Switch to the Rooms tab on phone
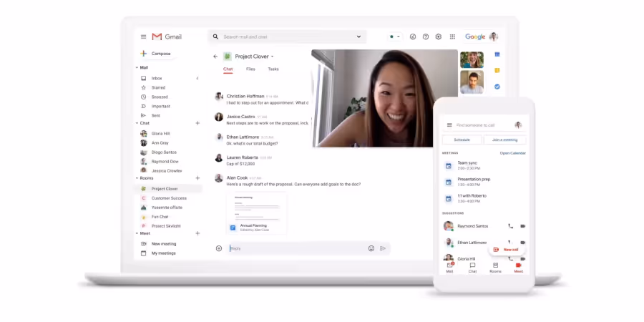 pos(495,268)
